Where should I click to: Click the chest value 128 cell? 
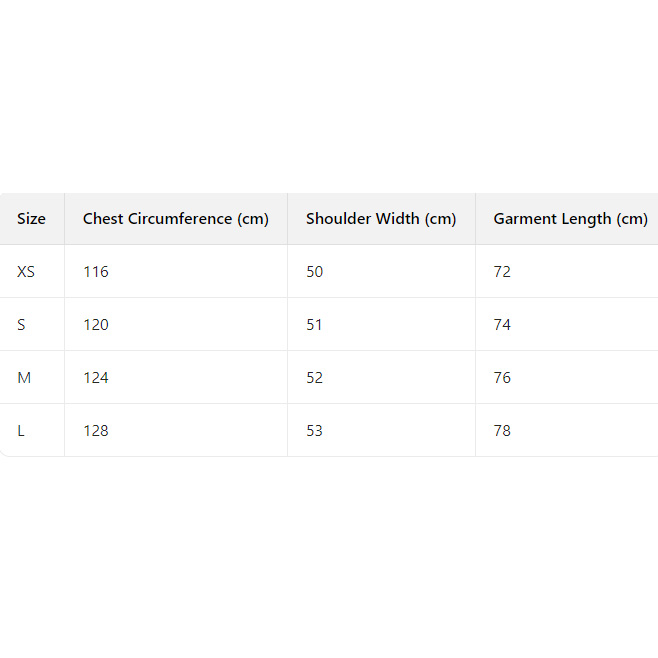tap(96, 431)
